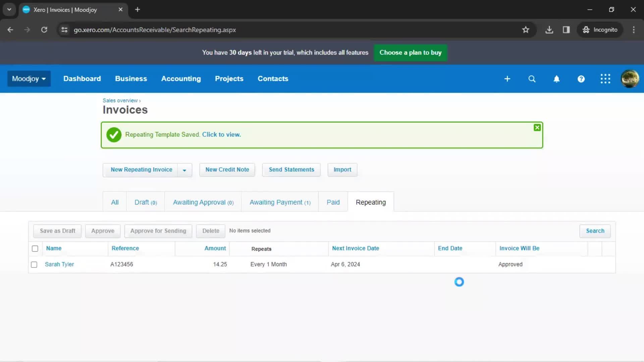Reload the page with refresh icon
Viewport: 644px width, 362px height.
(44, 30)
